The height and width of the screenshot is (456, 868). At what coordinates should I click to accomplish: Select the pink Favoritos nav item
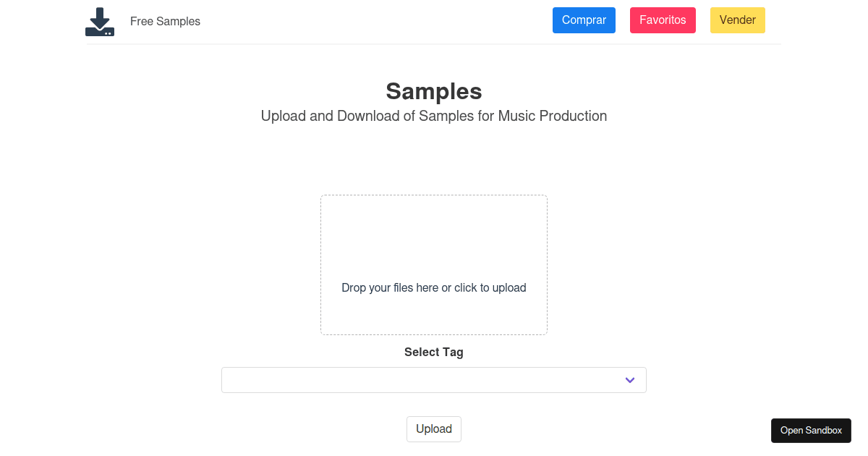(663, 20)
